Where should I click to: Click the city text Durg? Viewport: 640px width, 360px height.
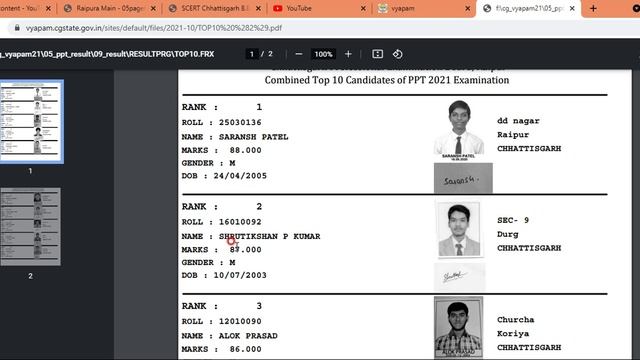tap(508, 234)
